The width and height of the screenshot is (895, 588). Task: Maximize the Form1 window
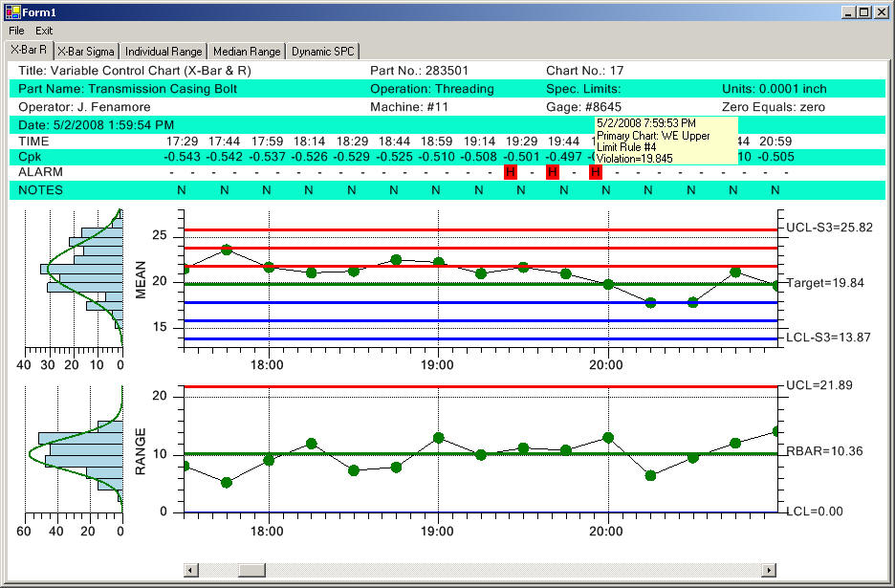864,12
